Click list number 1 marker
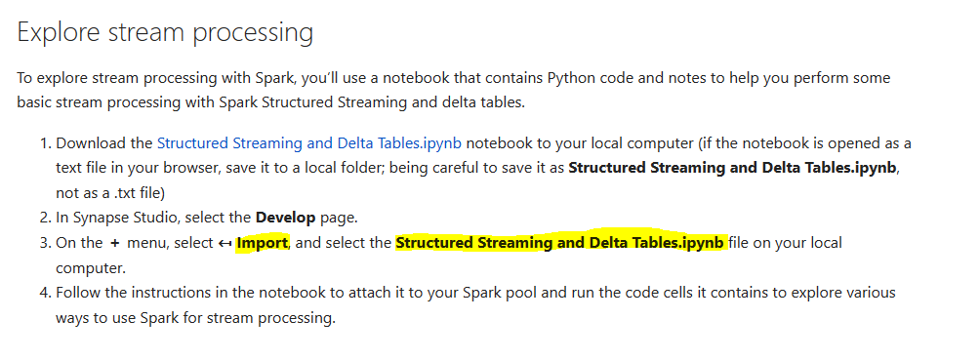Viewport: 980px width, 360px height. pos(44,143)
